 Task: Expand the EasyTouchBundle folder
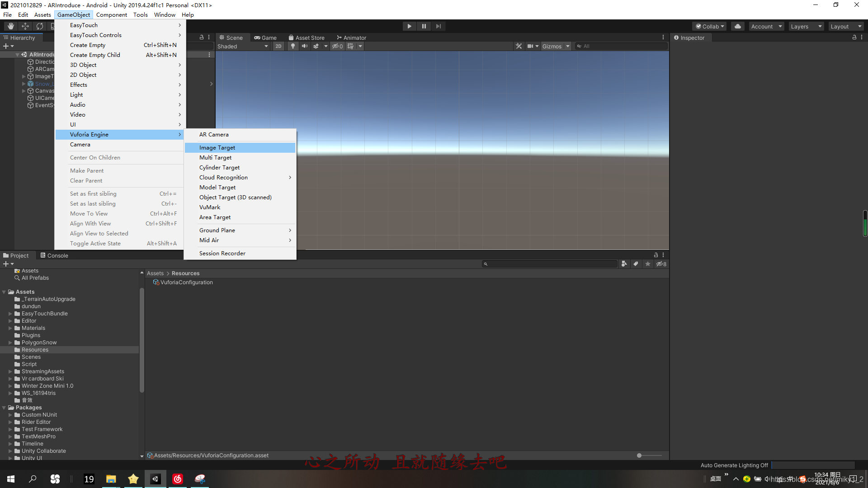10,314
